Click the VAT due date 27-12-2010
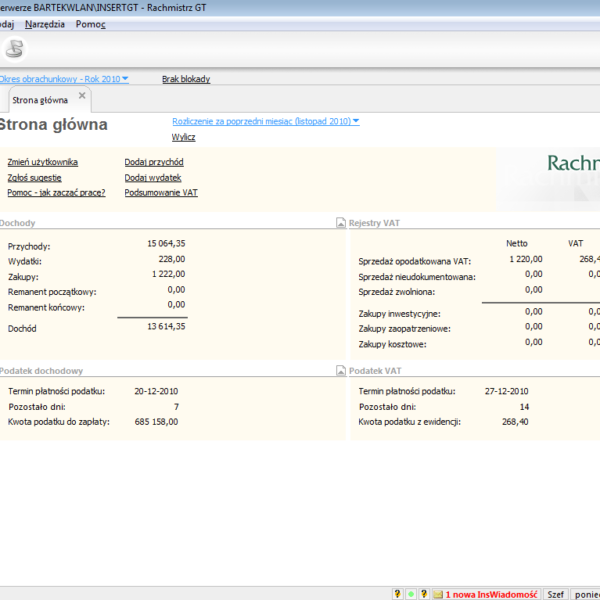Screen dimensions: 600x600 (506, 391)
